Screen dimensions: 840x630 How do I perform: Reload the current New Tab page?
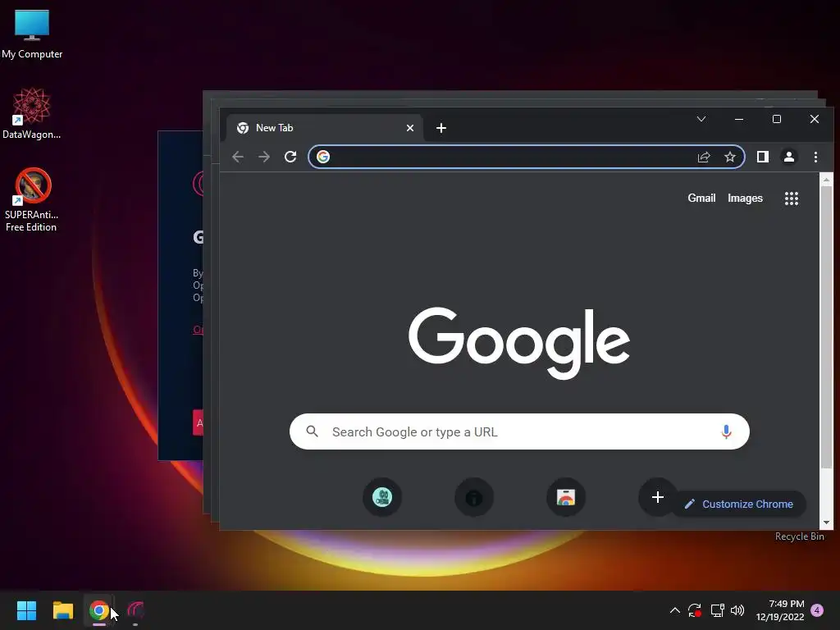point(290,157)
